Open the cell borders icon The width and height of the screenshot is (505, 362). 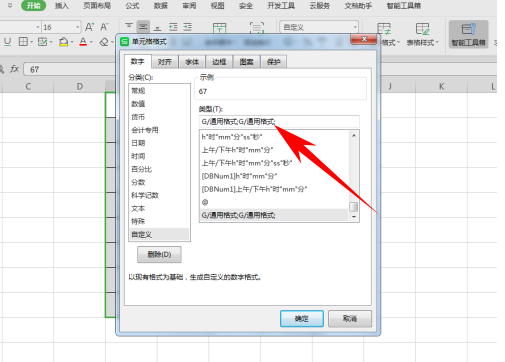[23, 42]
